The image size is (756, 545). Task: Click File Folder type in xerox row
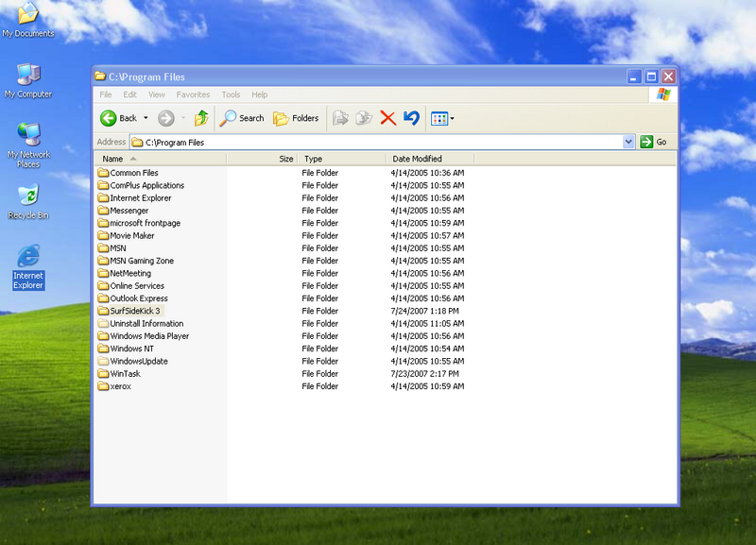pyautogui.click(x=320, y=386)
